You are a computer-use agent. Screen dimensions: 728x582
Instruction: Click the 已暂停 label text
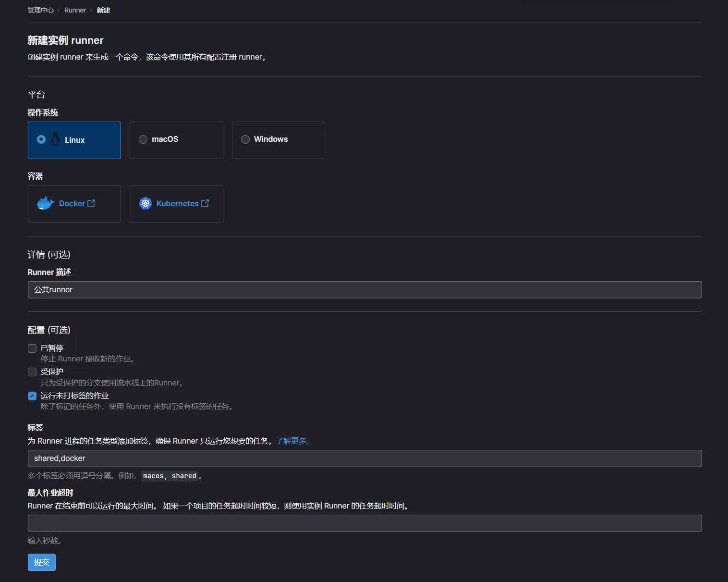coord(52,348)
